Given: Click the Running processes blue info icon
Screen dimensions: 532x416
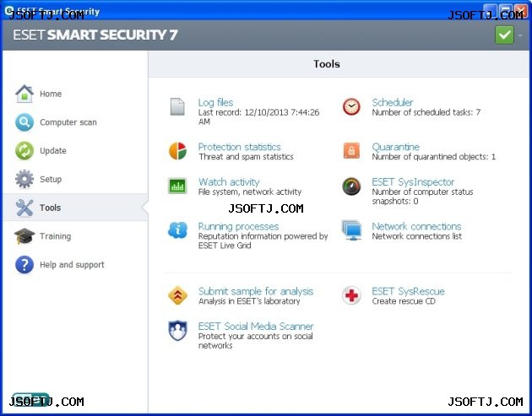Looking at the screenshot, I should pos(177,230).
